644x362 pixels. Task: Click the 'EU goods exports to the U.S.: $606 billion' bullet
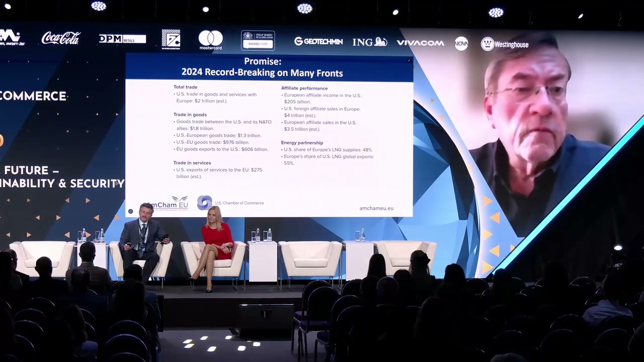click(221, 149)
